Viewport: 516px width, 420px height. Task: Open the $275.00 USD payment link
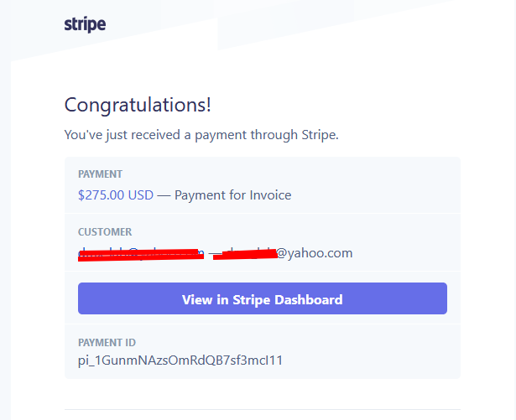point(116,195)
